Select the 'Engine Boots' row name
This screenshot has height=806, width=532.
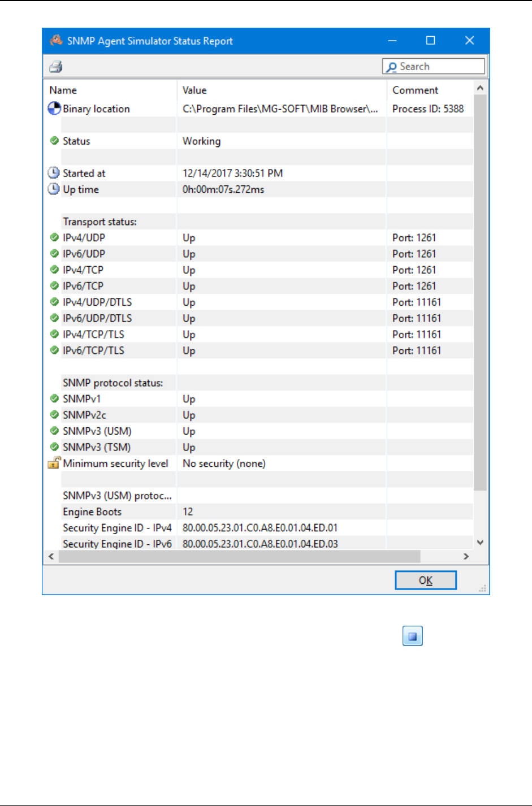click(92, 512)
